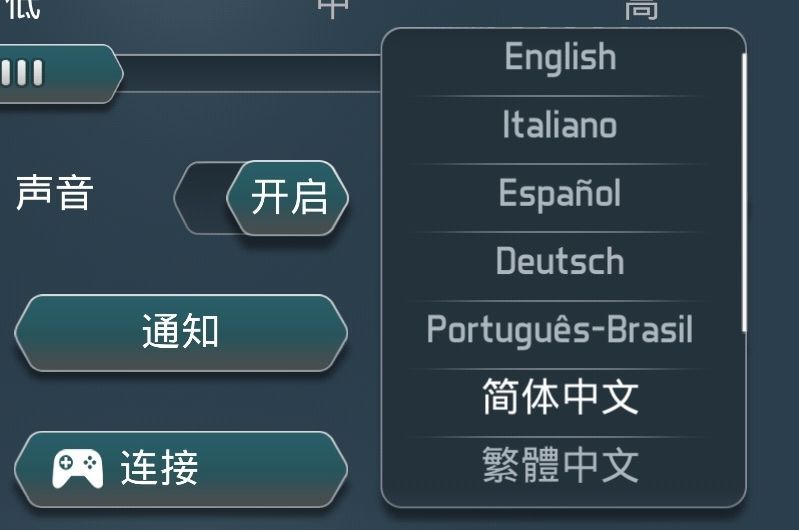Click the 声音 sound label

point(55,193)
